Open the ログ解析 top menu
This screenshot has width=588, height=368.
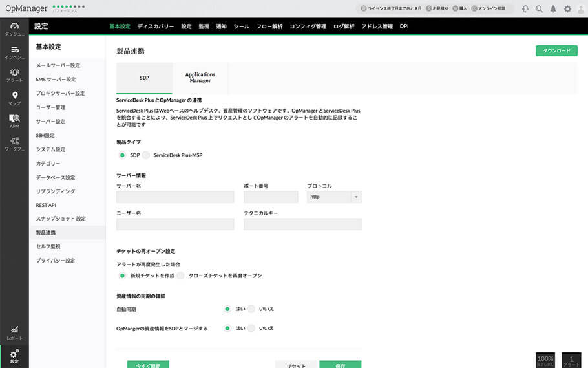click(344, 27)
